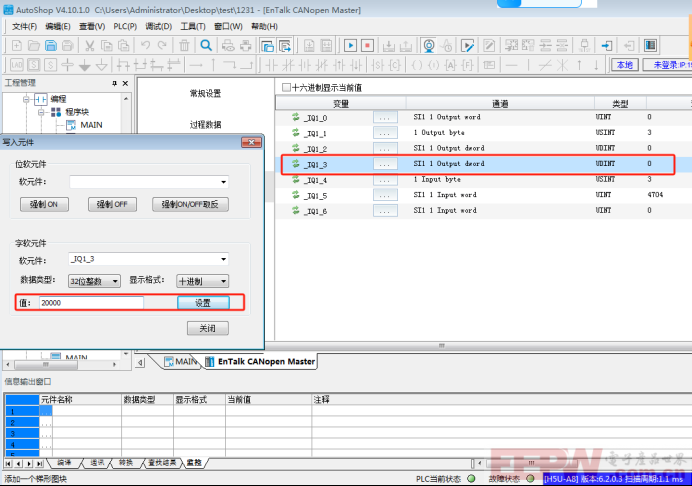Click the Upload from PLC icon
Viewport: 692px width, 486px height.
click(x=406, y=45)
